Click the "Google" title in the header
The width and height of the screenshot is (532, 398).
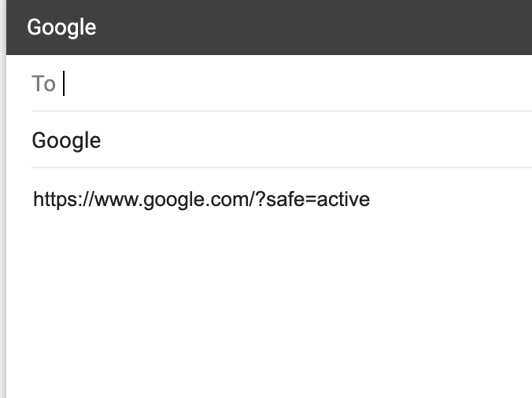pos(61,28)
